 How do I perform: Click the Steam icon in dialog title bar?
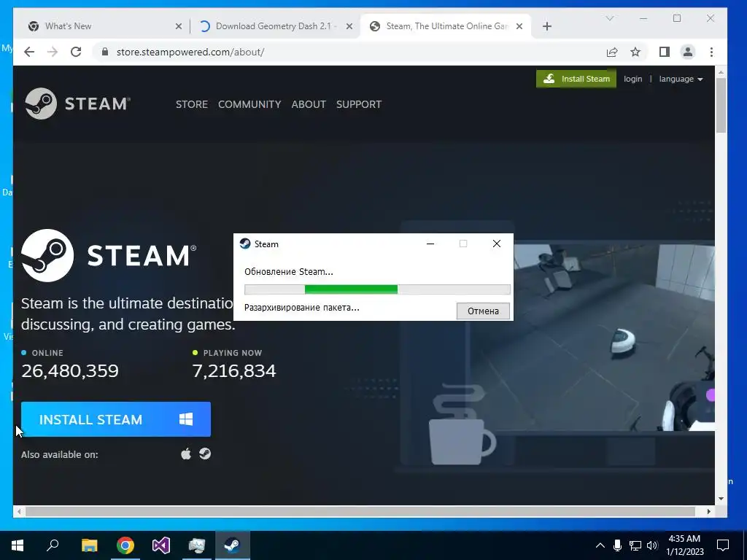[245, 244]
